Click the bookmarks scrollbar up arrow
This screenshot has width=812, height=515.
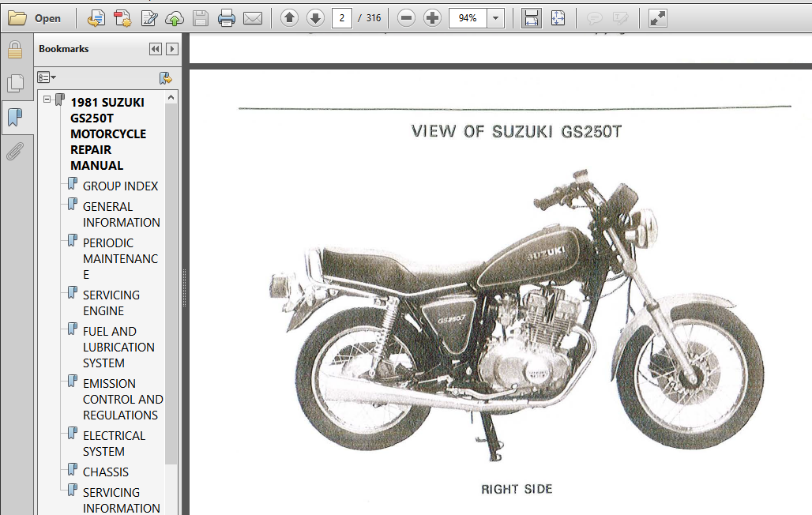(x=171, y=97)
